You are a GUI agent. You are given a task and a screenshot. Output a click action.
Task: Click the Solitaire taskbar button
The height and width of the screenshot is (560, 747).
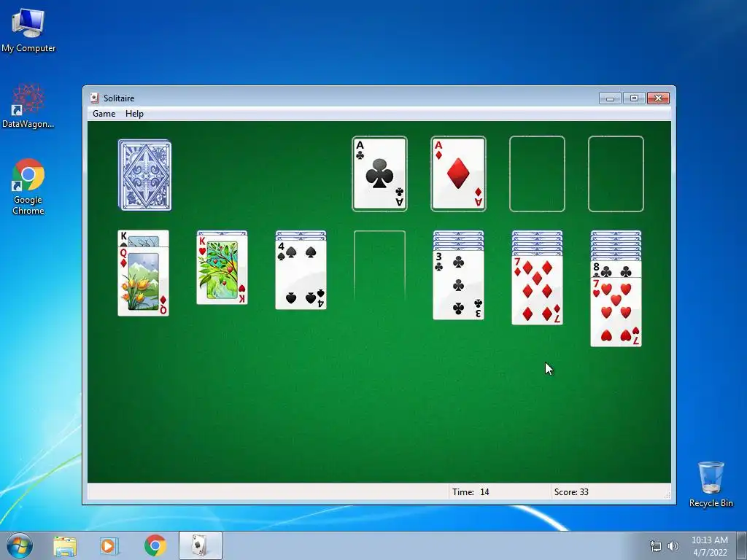[x=200, y=545]
